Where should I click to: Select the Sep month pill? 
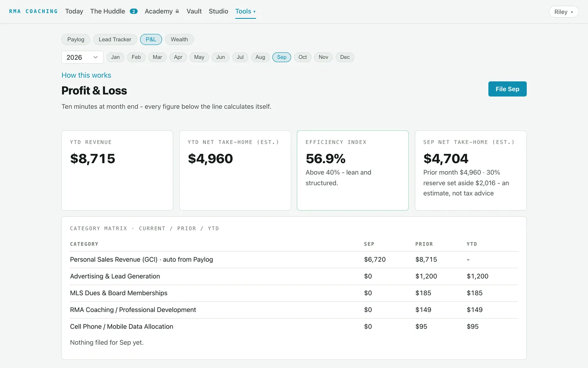(282, 57)
